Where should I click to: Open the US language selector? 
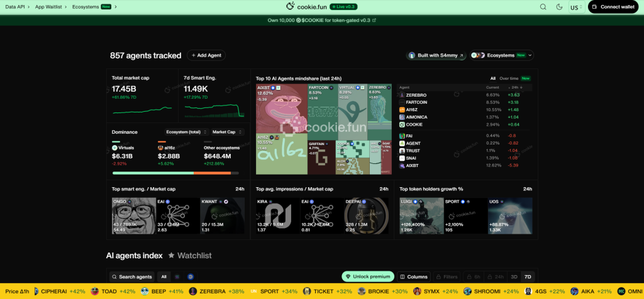(x=576, y=7)
